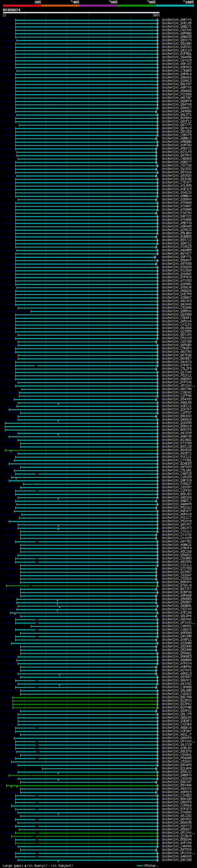The width and height of the screenshot is (197, 868).
Task: Select hit label UniRef100_B4FZZ2
Action: [x=177, y=216]
